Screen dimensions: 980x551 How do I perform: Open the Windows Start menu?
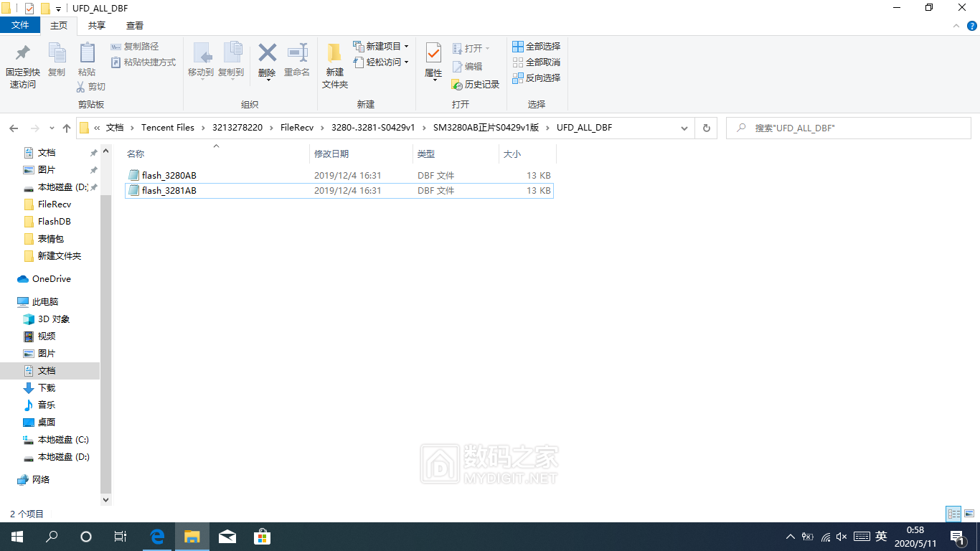tap(17, 537)
